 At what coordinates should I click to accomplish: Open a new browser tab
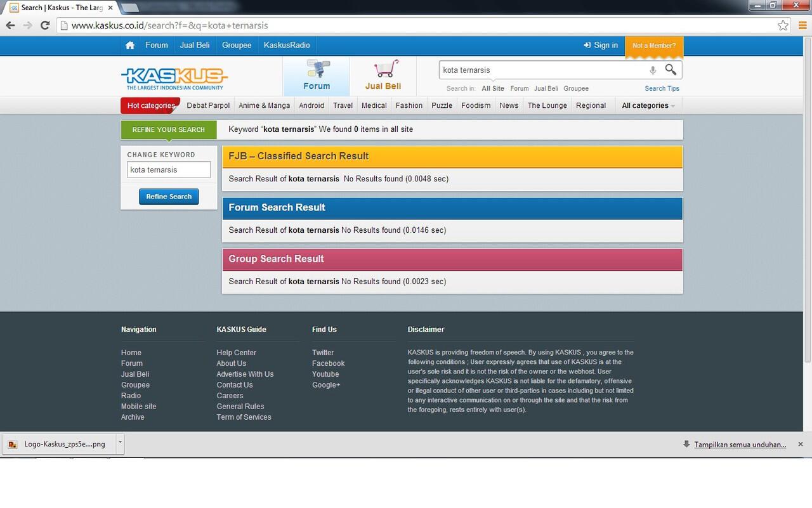pos(129,8)
